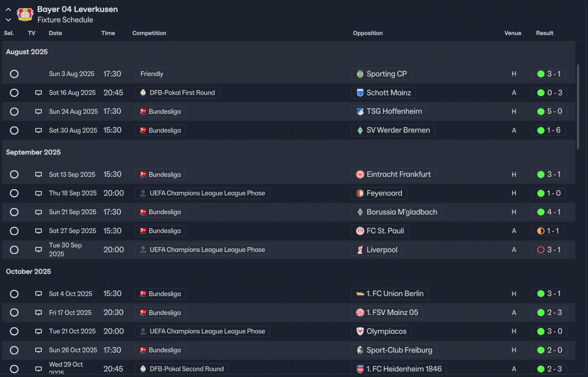Viewport: 588px width, 377px height.
Task: View the 1 - 6 result at Werder Bremen
Action: [x=549, y=130]
